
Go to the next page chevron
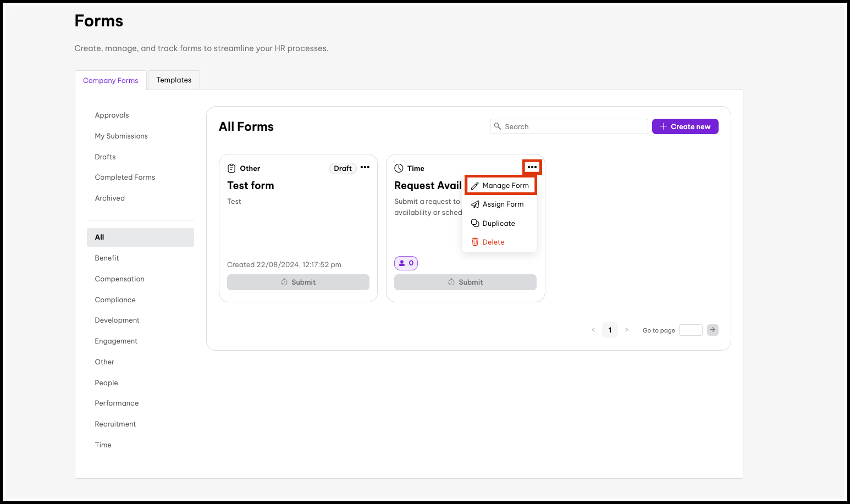pyautogui.click(x=626, y=330)
